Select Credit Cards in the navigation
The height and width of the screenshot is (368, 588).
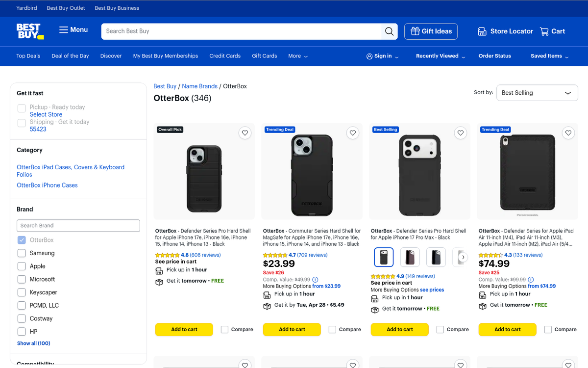225,56
